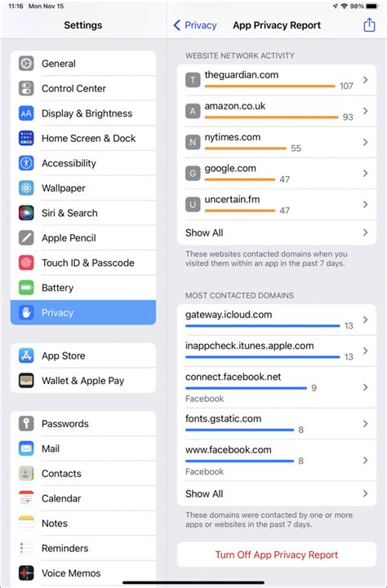Viewport: 387px width, 588px height.
Task: Go back to Privacy
Action: point(195,25)
